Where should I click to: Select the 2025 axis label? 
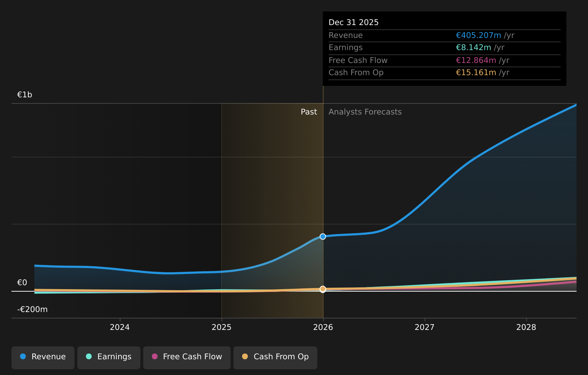222,327
